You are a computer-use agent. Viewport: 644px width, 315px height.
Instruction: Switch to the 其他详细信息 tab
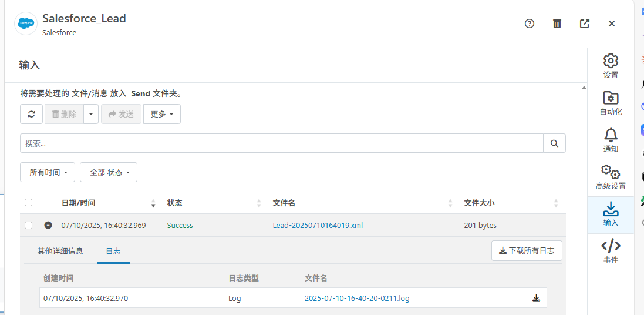click(60, 251)
